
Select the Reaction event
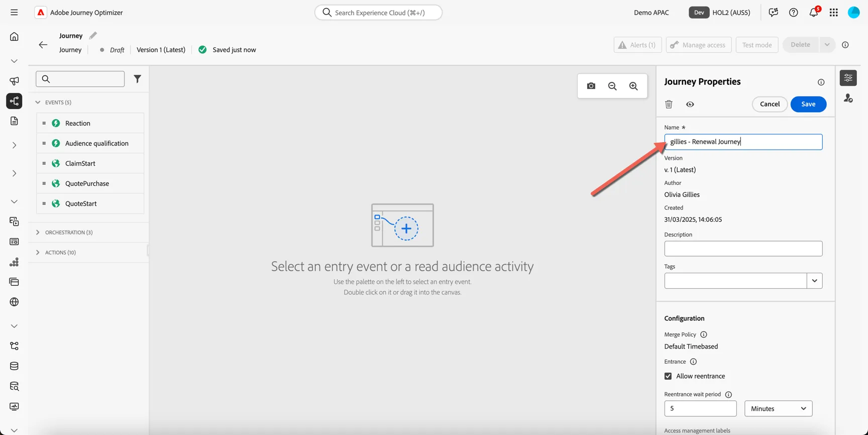tap(90, 123)
